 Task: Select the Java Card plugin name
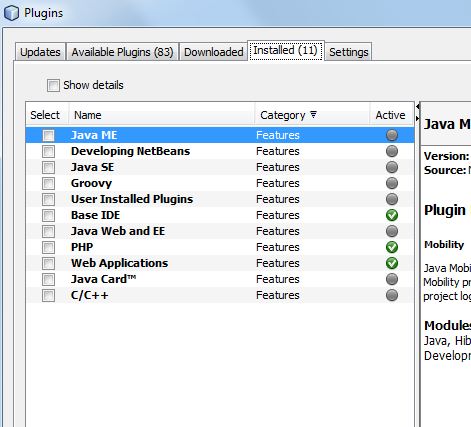[x=103, y=279]
